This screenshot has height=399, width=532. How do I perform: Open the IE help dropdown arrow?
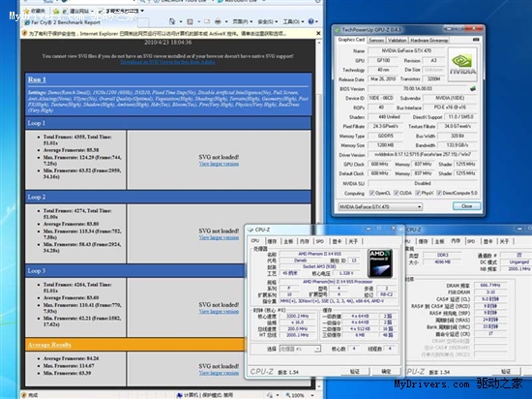[316, 21]
